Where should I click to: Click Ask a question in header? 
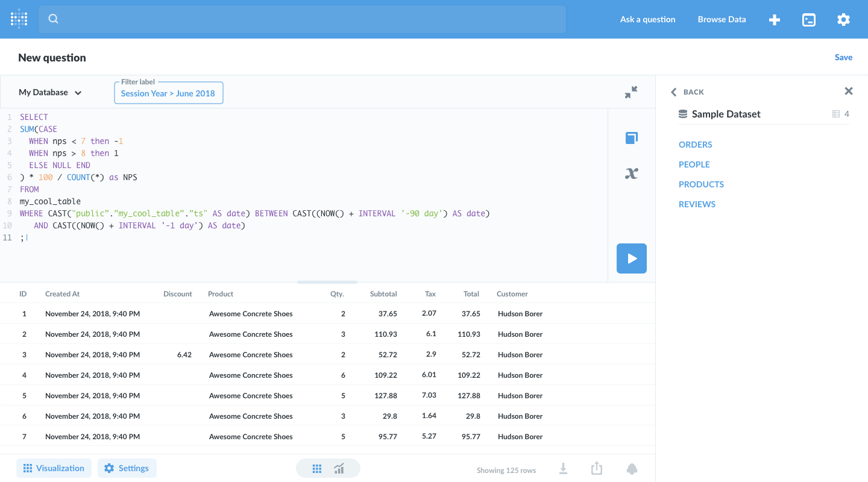(x=647, y=19)
